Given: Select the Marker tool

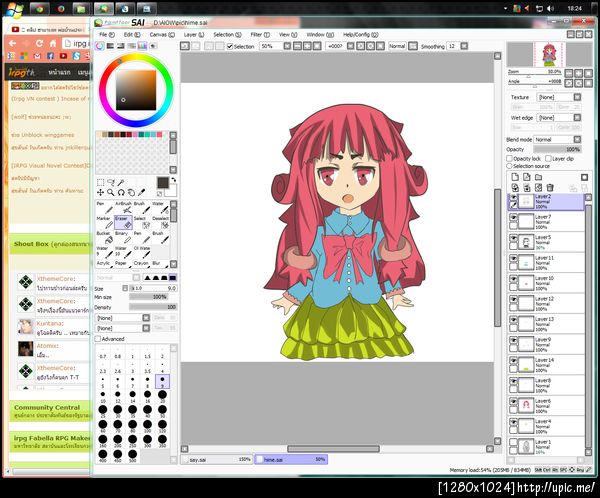Looking at the screenshot, I should coord(105,223).
